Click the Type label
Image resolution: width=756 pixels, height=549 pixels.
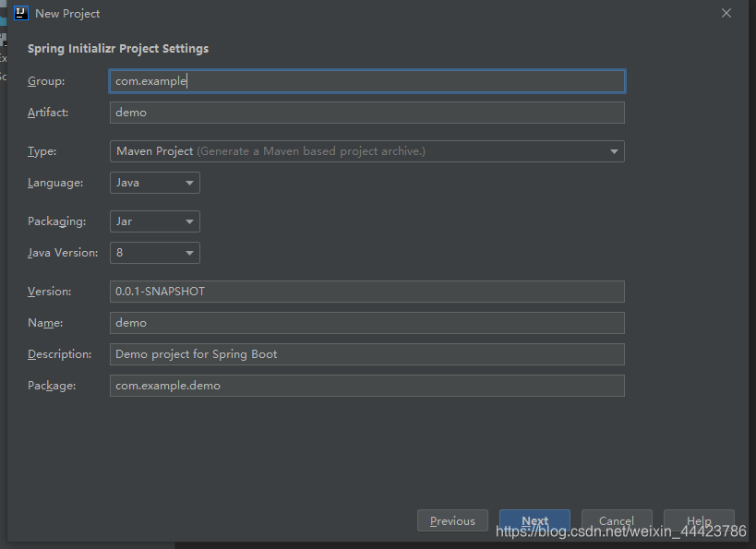coord(42,151)
